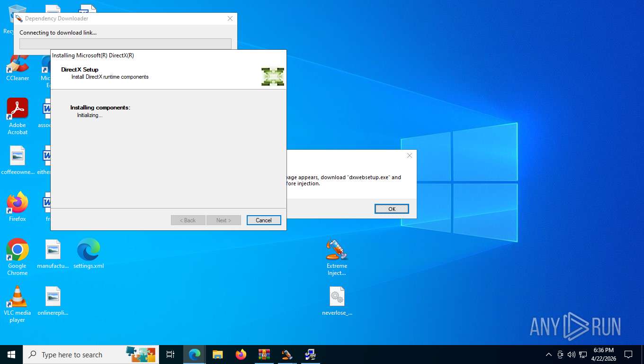
Task: Close the message dialog with X
Action: pyautogui.click(x=410, y=155)
